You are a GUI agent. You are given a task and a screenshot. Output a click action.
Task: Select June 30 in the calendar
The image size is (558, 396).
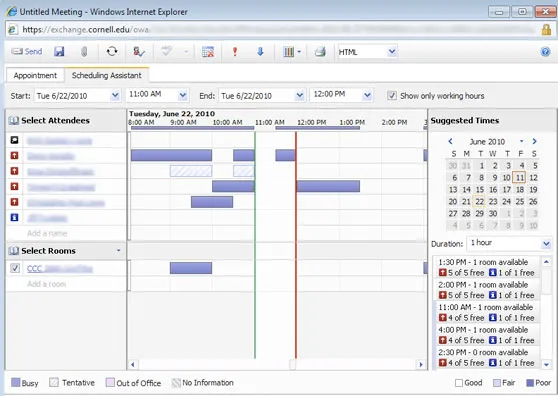pos(493,213)
